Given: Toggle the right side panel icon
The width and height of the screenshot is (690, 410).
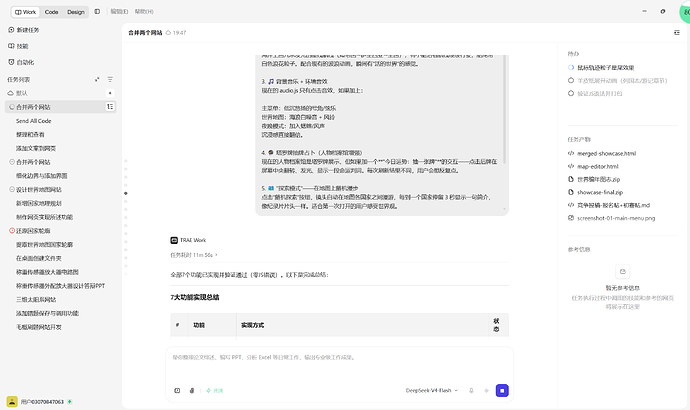Looking at the screenshot, I should (677, 33).
